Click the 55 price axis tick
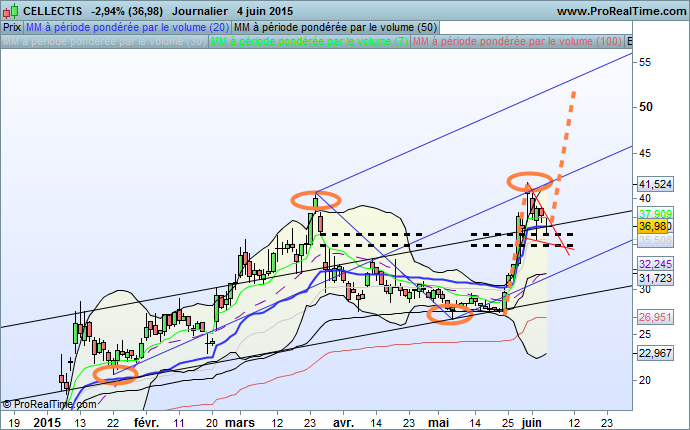This screenshot has width=690, height=430. (645, 62)
